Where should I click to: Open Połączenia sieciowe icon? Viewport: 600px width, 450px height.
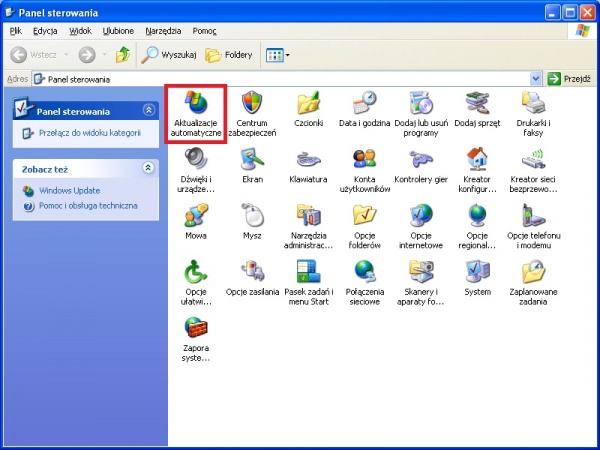(x=364, y=282)
